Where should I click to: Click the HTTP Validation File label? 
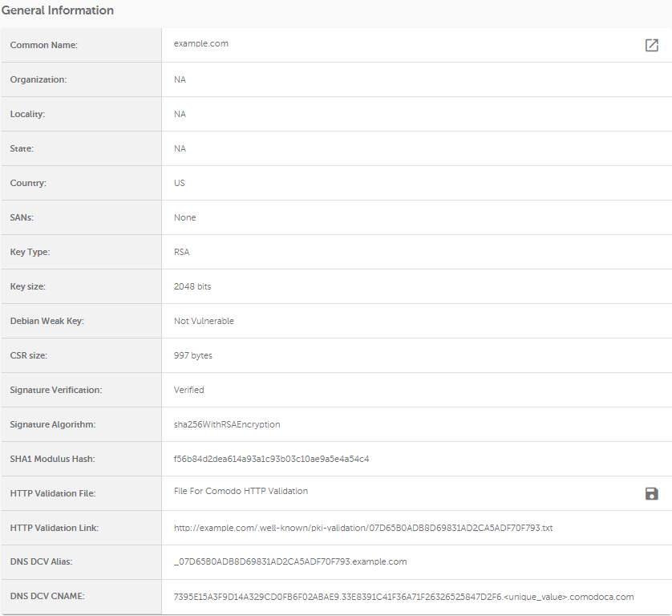(53, 493)
